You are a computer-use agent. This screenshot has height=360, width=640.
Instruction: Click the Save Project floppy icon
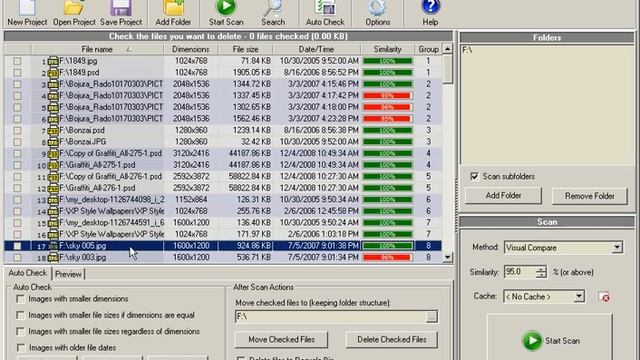point(121,7)
